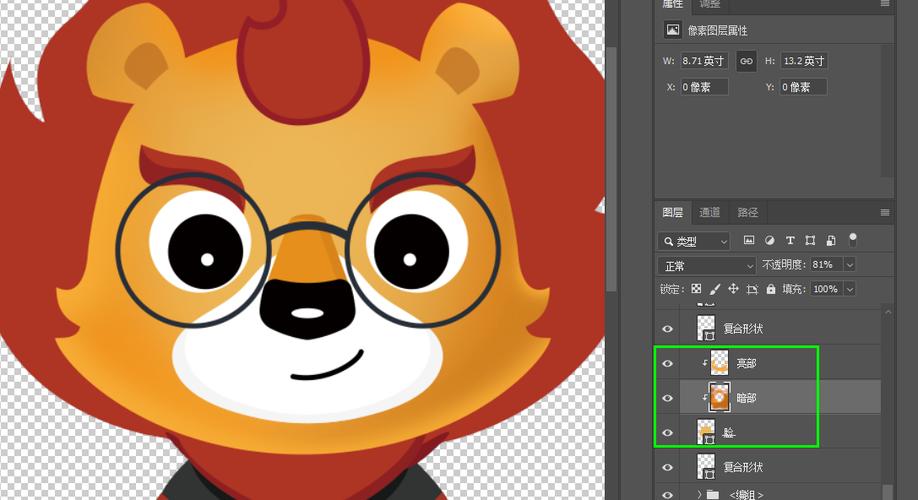Switch to the 图层 tab
Image resolution: width=918 pixels, height=500 pixels.
click(x=672, y=213)
